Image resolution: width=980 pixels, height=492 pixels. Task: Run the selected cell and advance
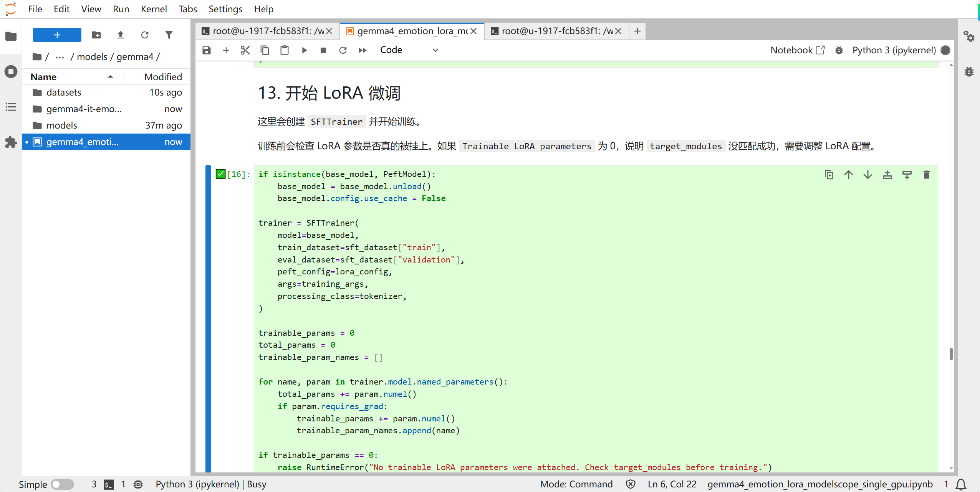(304, 50)
